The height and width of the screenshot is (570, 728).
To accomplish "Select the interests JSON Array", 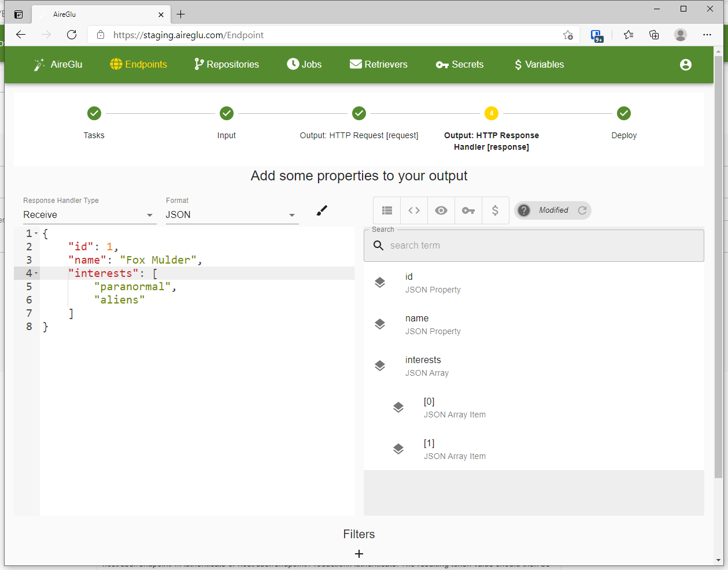I will tap(534, 366).
